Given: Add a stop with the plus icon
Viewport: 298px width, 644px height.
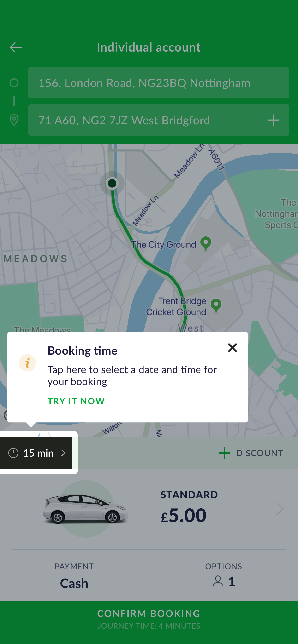Looking at the screenshot, I should coord(273,120).
